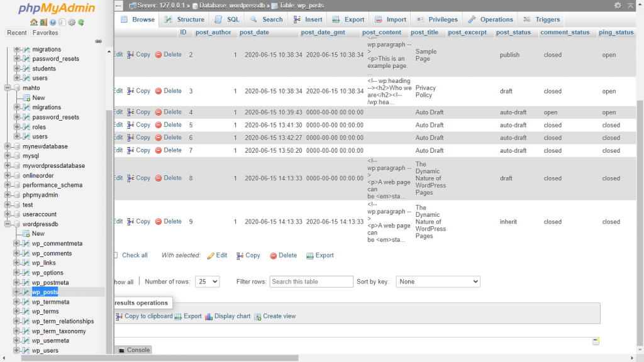Click the Home icon under phpMyAdmin logo
This screenshot has width=644, height=362.
(34, 23)
